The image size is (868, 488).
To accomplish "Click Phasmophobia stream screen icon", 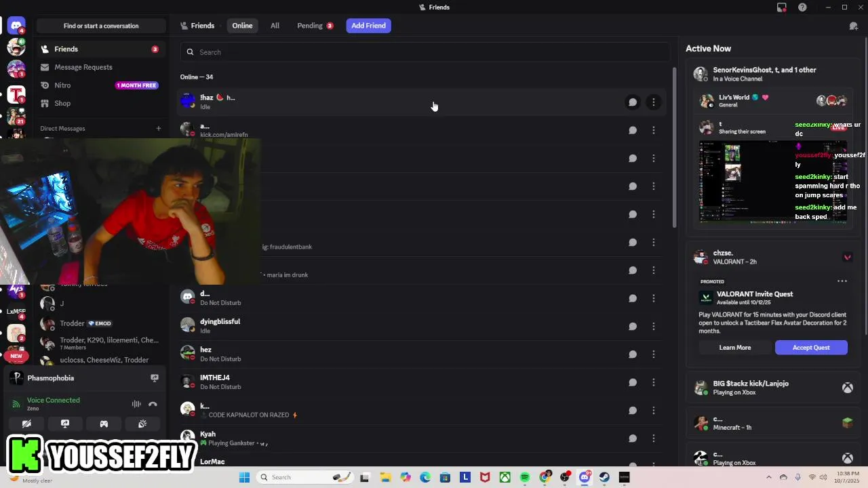I will 155,378.
